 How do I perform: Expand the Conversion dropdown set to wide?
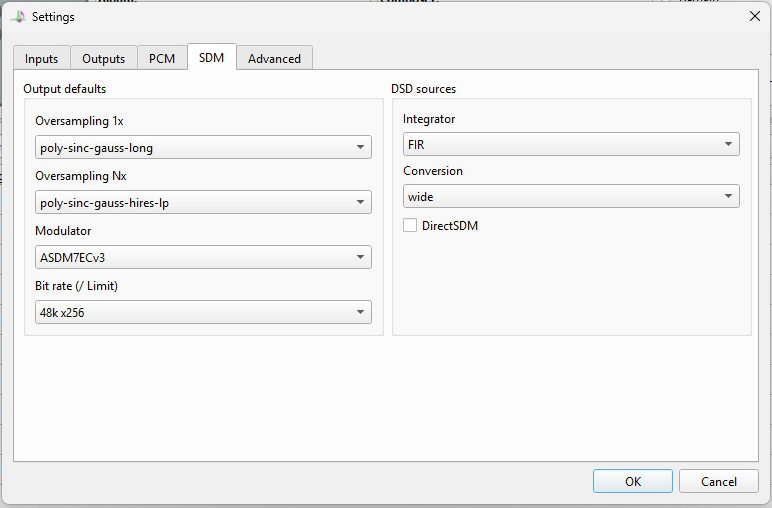pos(571,197)
